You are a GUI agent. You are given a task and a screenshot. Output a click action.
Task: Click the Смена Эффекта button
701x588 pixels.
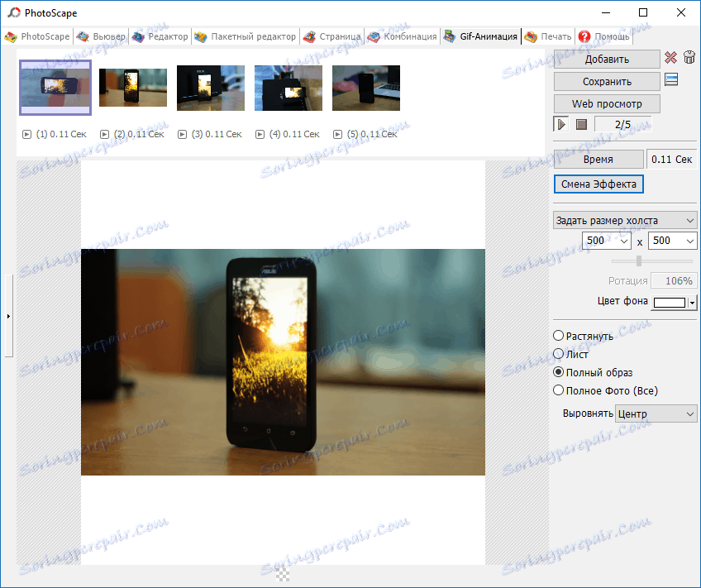pyautogui.click(x=598, y=184)
